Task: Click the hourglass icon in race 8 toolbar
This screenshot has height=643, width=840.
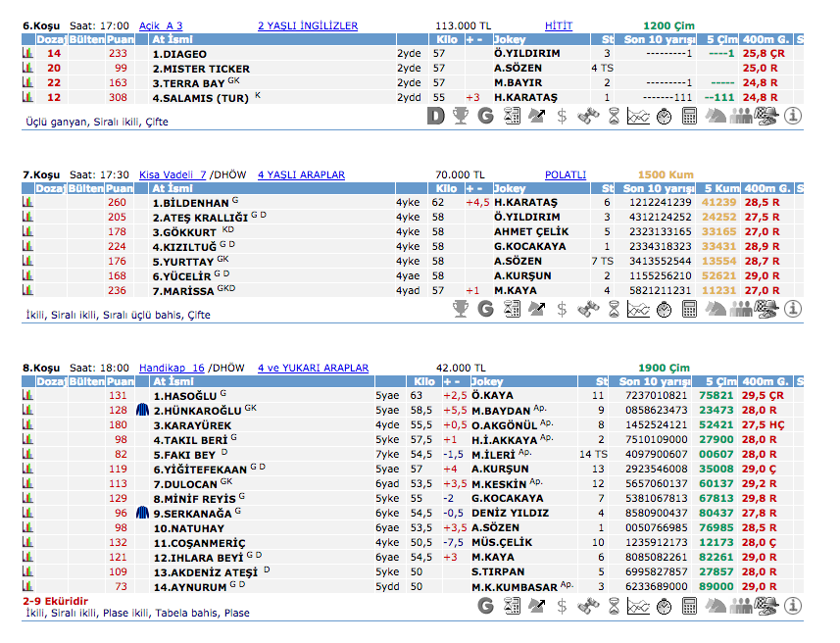Action: click(x=613, y=607)
